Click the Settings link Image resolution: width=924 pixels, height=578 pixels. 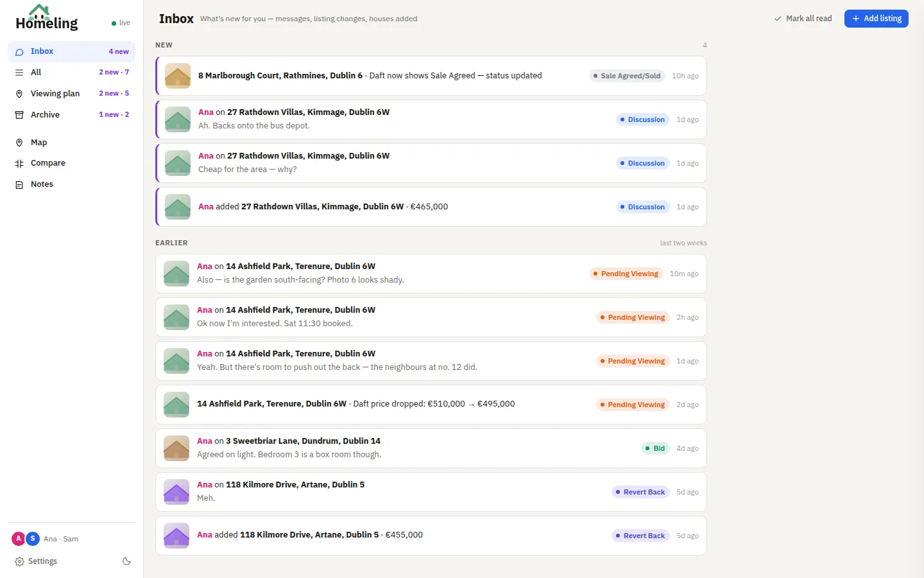point(36,561)
